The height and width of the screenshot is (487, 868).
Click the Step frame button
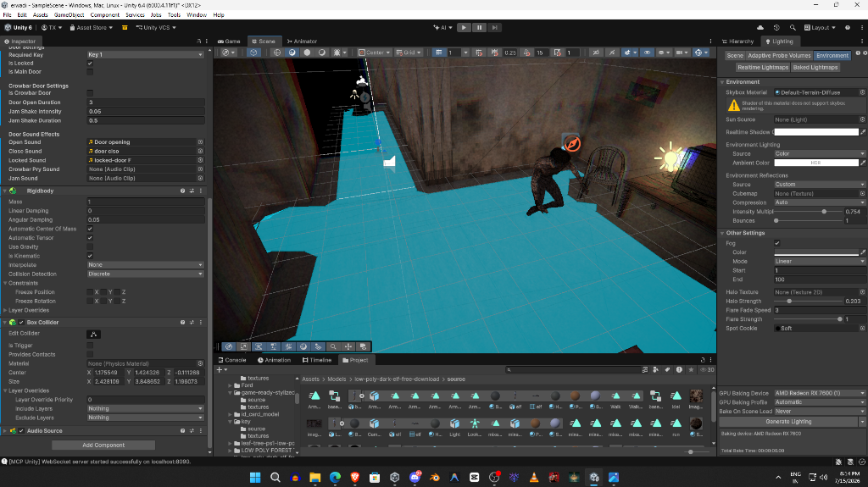coord(495,27)
